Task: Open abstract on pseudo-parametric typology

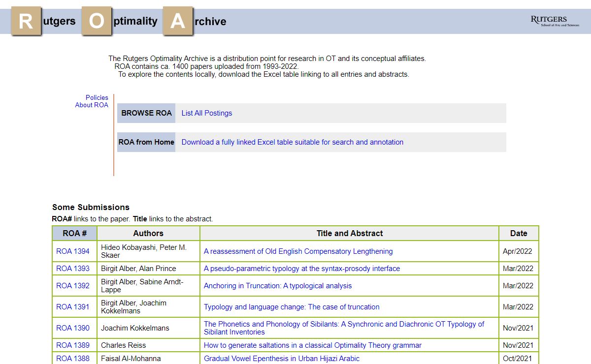Action: click(302, 269)
